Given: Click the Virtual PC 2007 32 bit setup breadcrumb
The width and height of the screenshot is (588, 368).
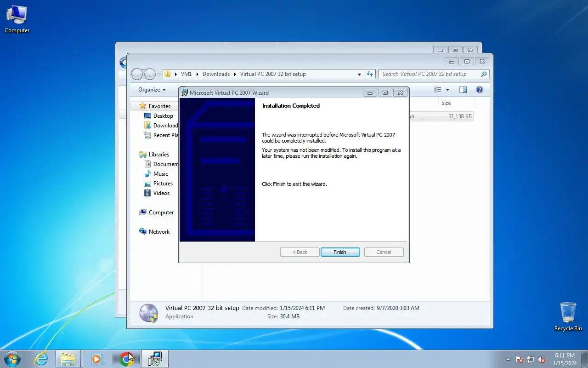Looking at the screenshot, I should tap(273, 74).
